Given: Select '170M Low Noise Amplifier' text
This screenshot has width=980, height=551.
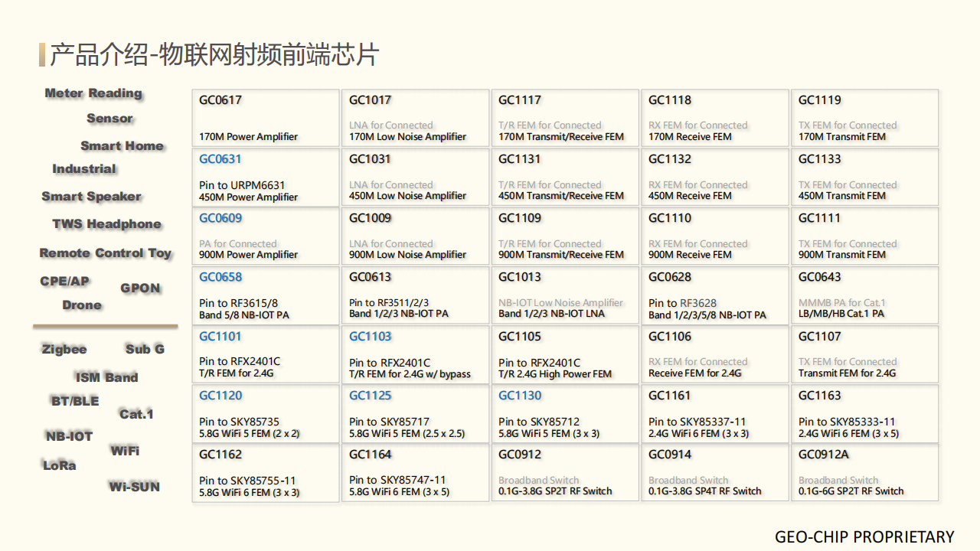Looking at the screenshot, I should tap(407, 137).
